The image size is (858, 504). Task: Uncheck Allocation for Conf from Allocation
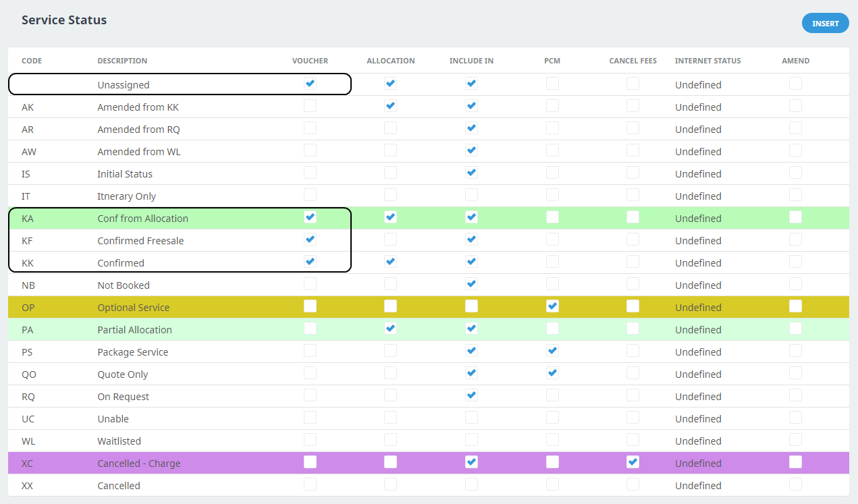pyautogui.click(x=390, y=217)
